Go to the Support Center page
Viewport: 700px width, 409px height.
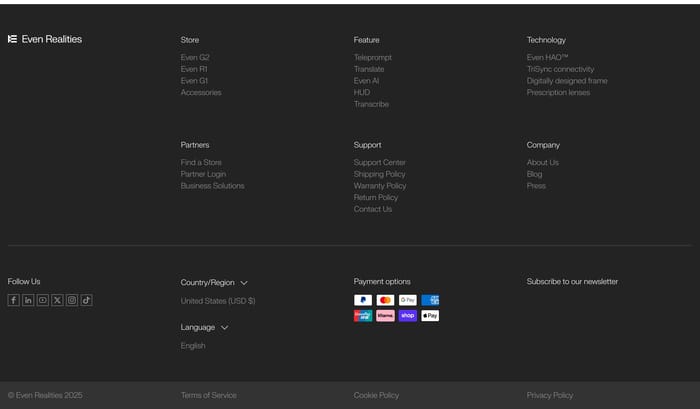pos(379,162)
